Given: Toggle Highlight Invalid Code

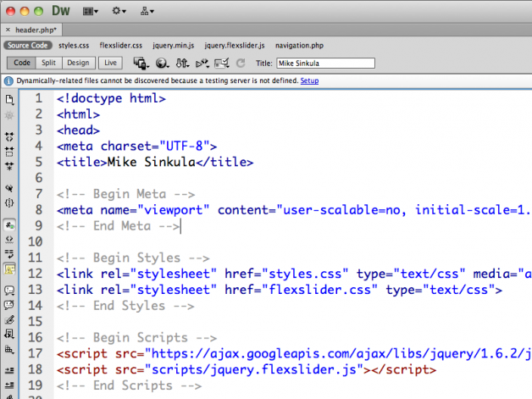Looking at the screenshot, I should [x=9, y=240].
